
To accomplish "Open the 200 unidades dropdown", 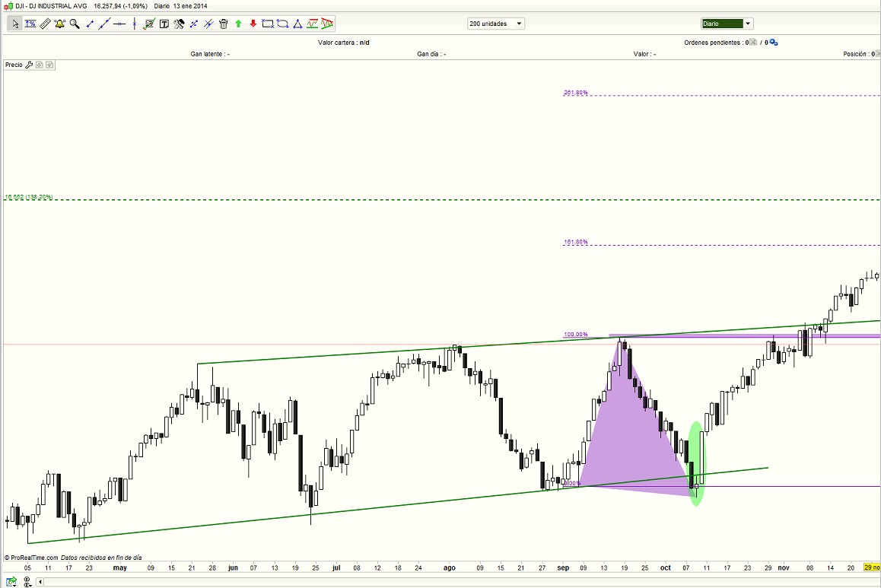I will (495, 24).
